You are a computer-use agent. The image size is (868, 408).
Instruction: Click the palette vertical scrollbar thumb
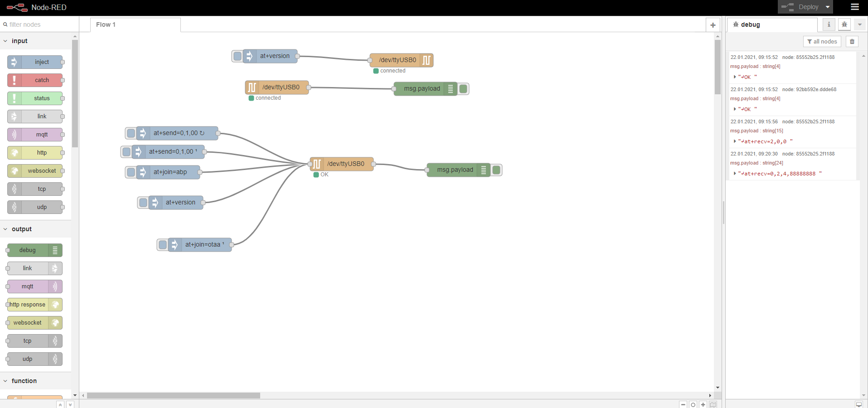point(75,94)
